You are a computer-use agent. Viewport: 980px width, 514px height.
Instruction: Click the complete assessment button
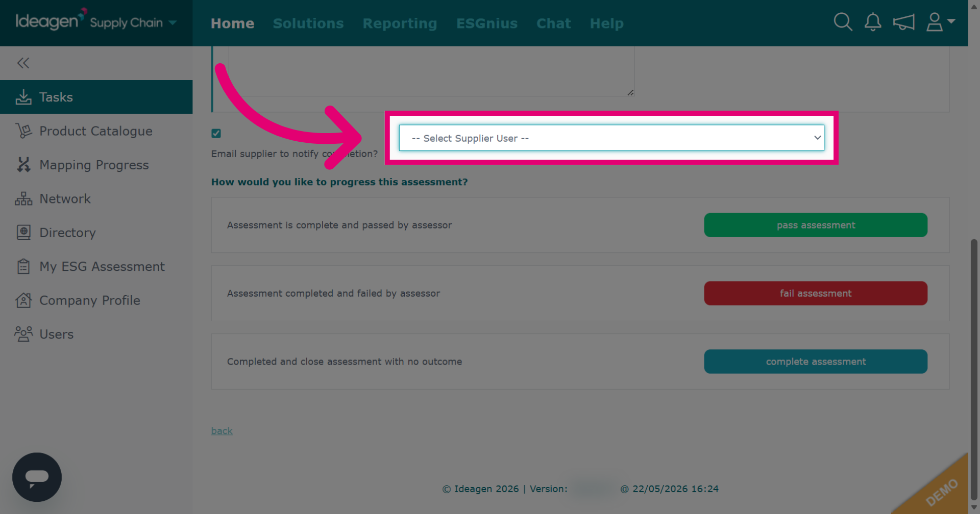point(816,362)
